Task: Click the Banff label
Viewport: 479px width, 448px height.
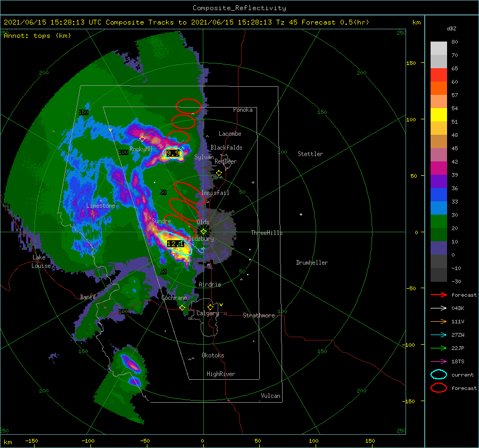Action: coord(88,297)
